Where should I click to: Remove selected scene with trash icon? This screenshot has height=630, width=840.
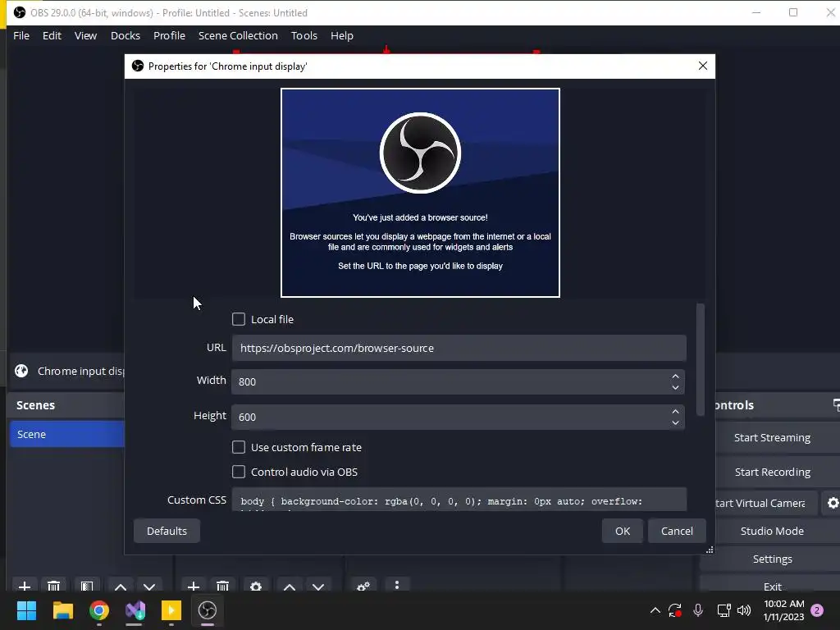53,586
